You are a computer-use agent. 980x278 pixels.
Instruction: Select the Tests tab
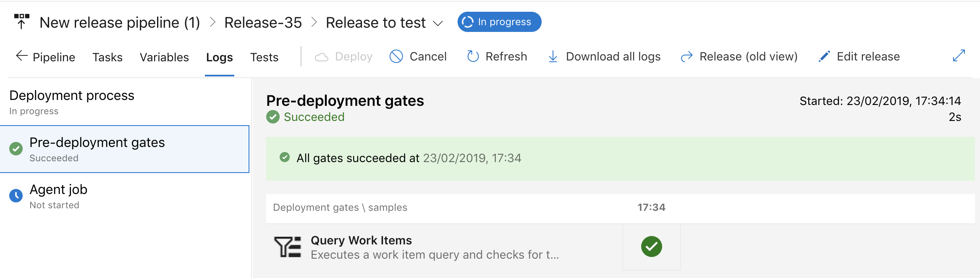point(264,57)
